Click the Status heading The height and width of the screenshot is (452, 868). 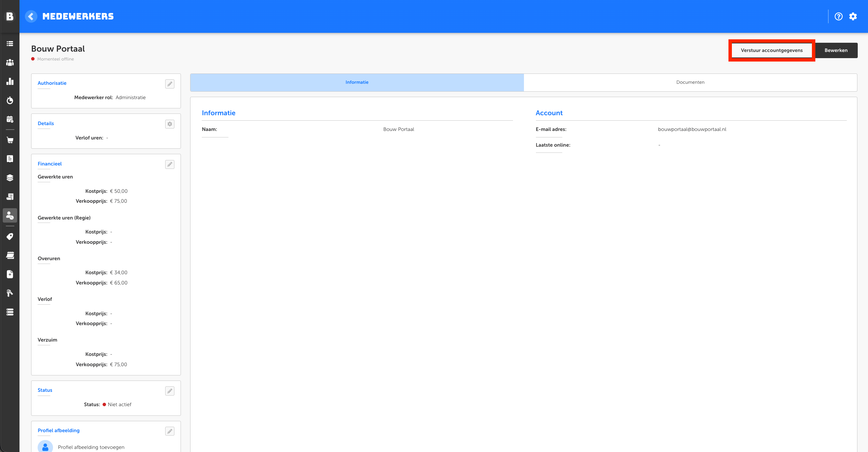[45, 390]
